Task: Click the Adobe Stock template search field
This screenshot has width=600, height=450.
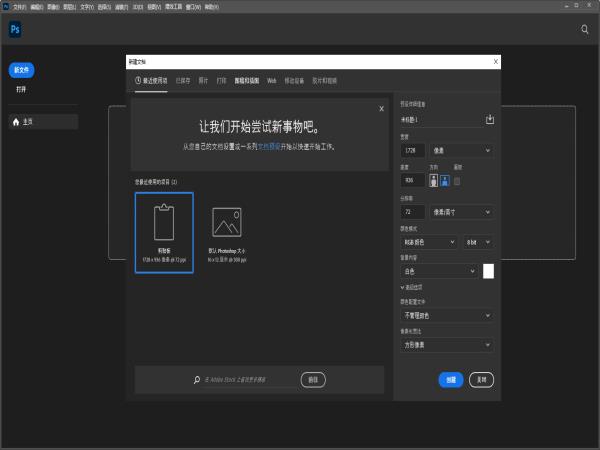Action: 250,380
